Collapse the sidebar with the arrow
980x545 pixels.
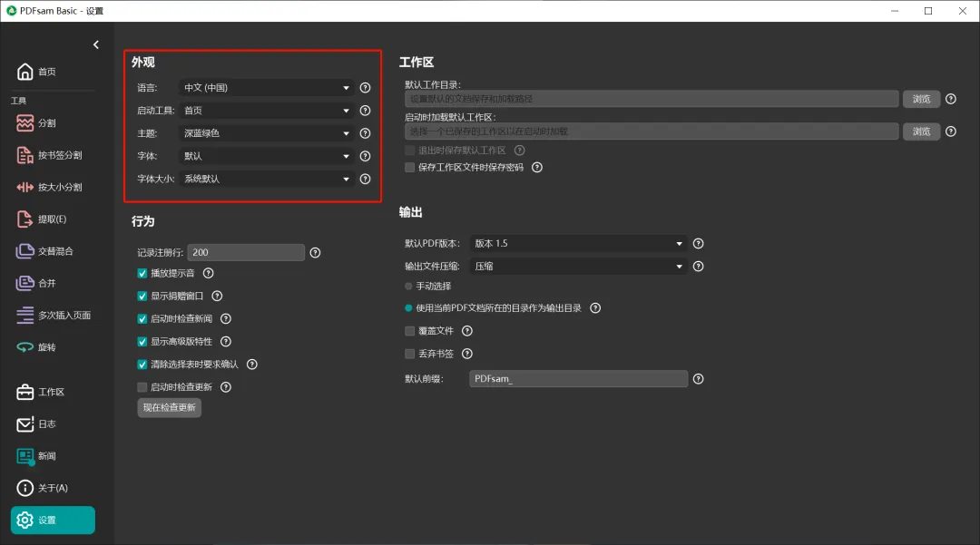[95, 45]
